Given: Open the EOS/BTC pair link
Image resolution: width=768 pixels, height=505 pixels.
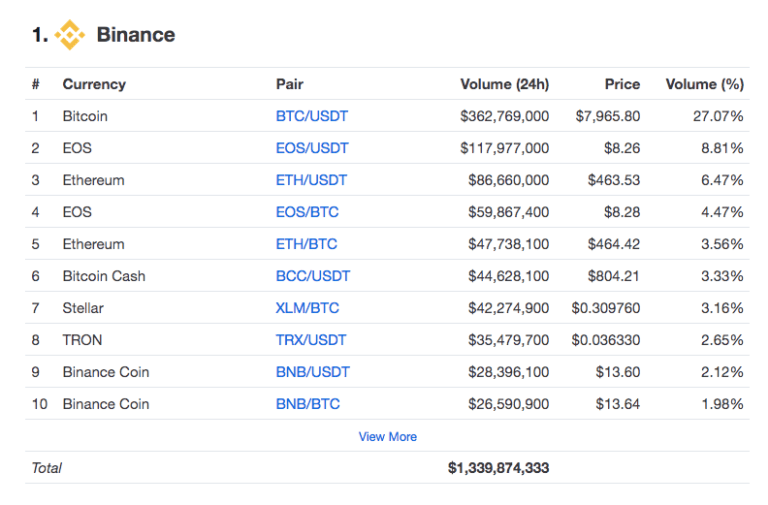Looking at the screenshot, I should [307, 212].
